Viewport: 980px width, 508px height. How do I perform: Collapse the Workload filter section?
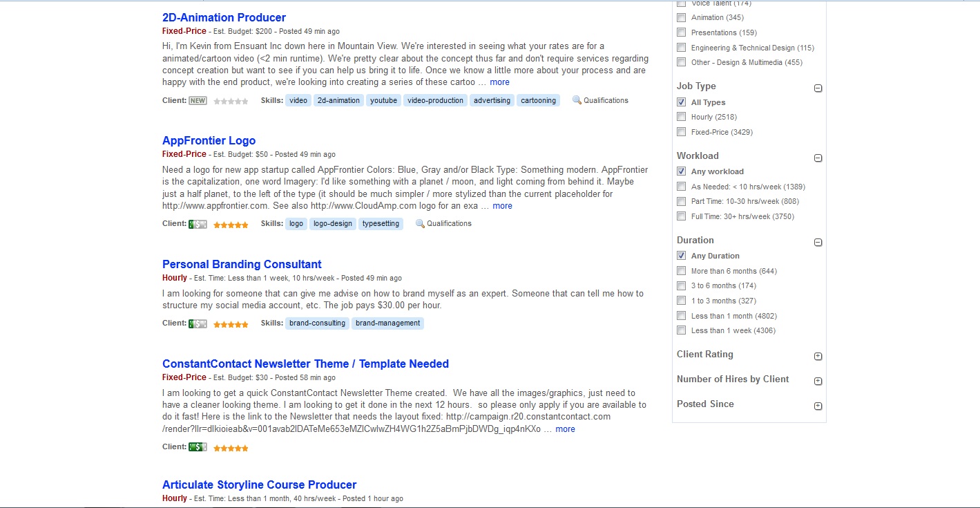[x=818, y=158]
